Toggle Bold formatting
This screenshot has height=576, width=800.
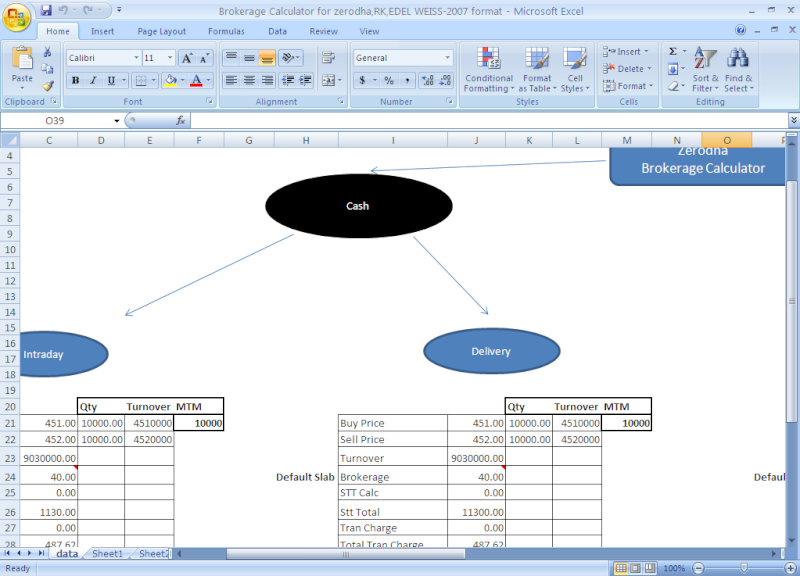pos(76,80)
